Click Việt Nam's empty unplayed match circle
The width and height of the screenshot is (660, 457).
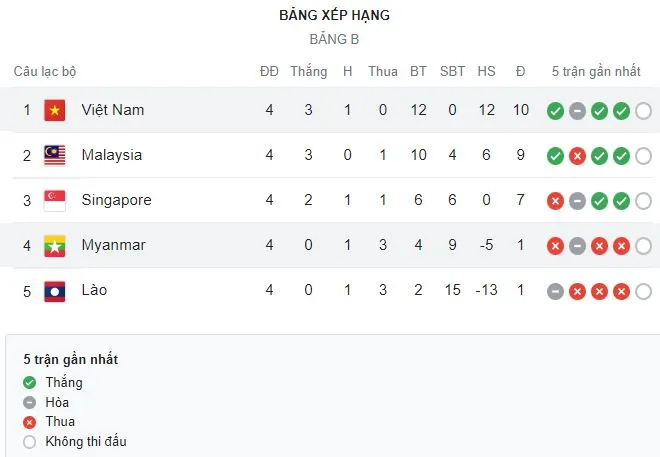pos(643,110)
